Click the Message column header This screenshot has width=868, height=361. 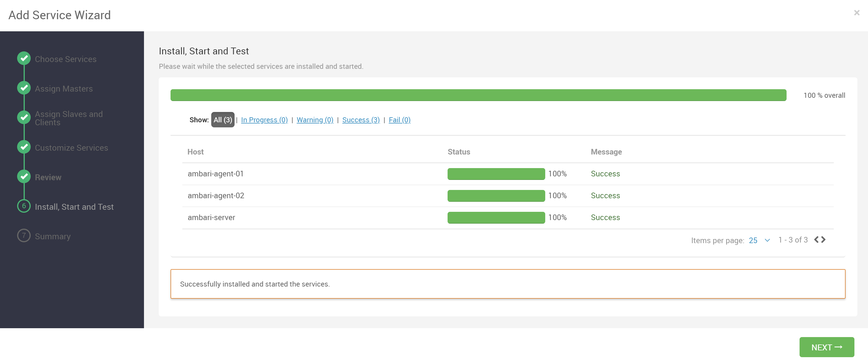pyautogui.click(x=606, y=152)
